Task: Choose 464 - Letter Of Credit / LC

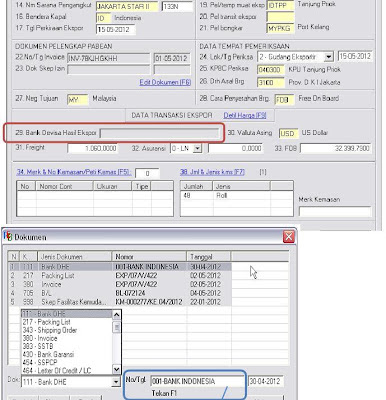Action: coord(67,370)
